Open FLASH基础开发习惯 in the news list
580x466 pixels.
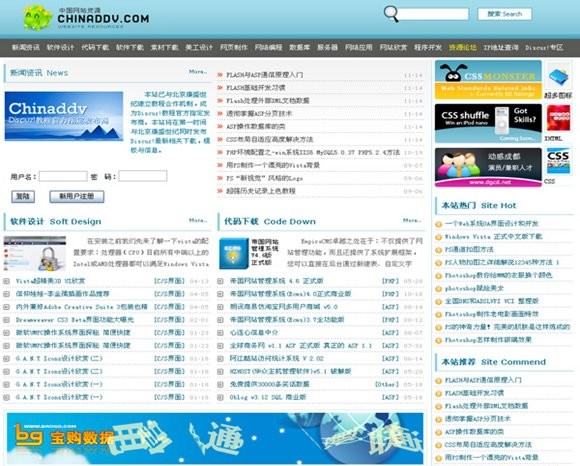(x=256, y=88)
